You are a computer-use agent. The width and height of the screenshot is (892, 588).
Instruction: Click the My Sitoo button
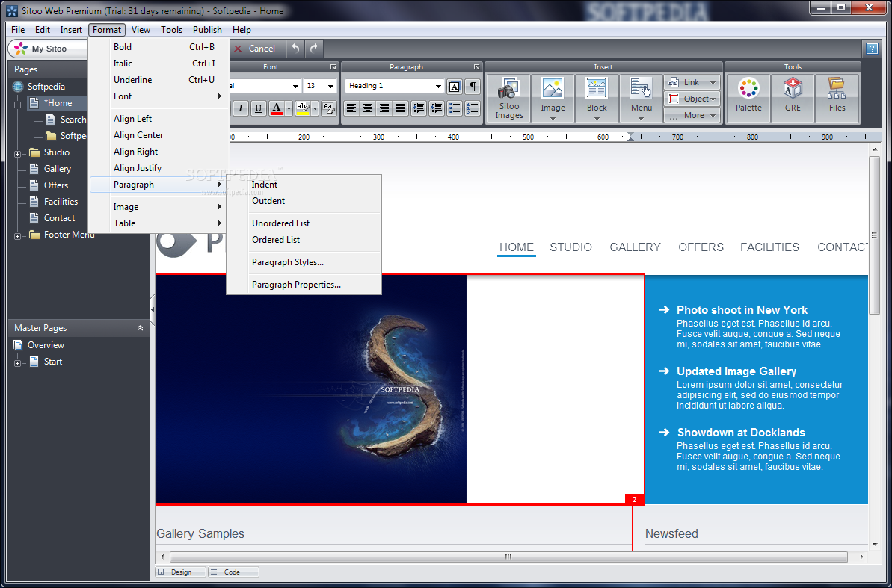pyautogui.click(x=48, y=49)
